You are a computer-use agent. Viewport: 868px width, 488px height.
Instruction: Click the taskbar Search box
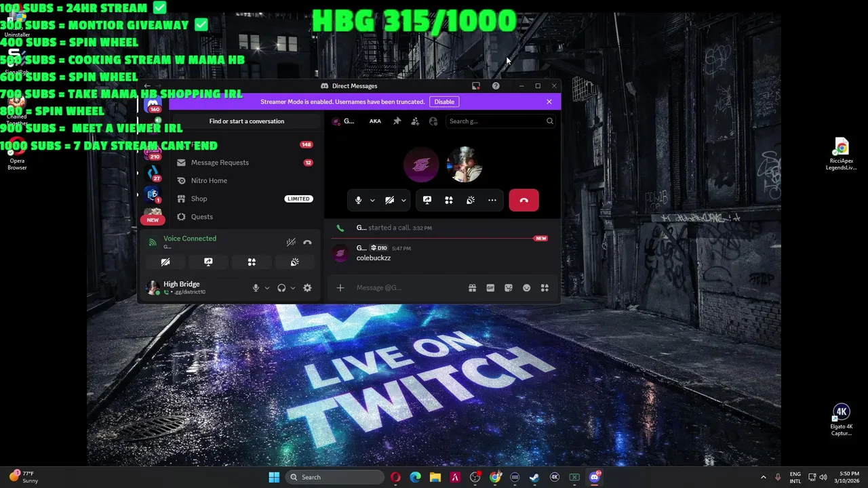(334, 477)
